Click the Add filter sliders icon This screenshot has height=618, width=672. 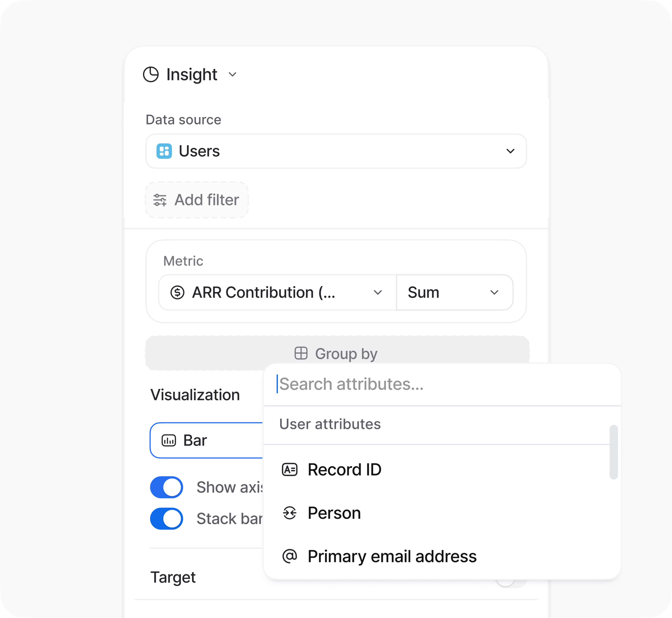(160, 200)
